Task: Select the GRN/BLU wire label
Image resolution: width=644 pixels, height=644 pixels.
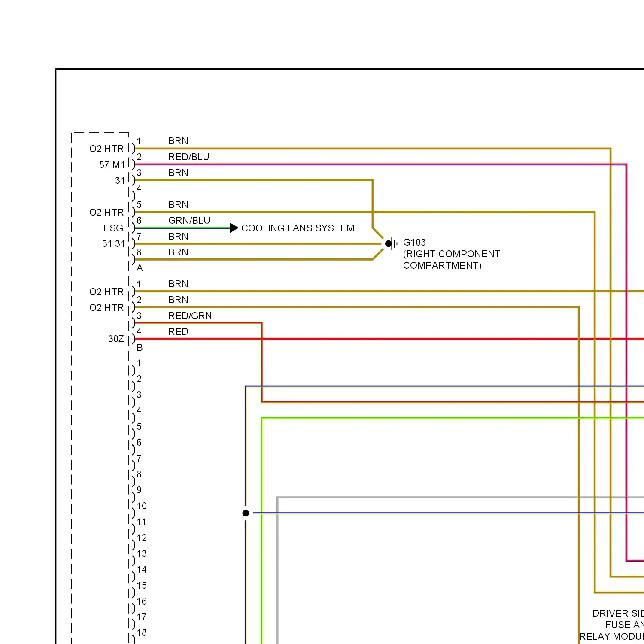Action: pyautogui.click(x=189, y=220)
